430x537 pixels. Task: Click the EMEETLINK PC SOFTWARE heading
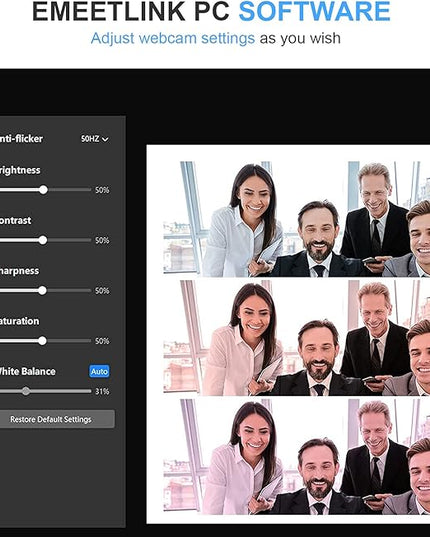click(211, 12)
